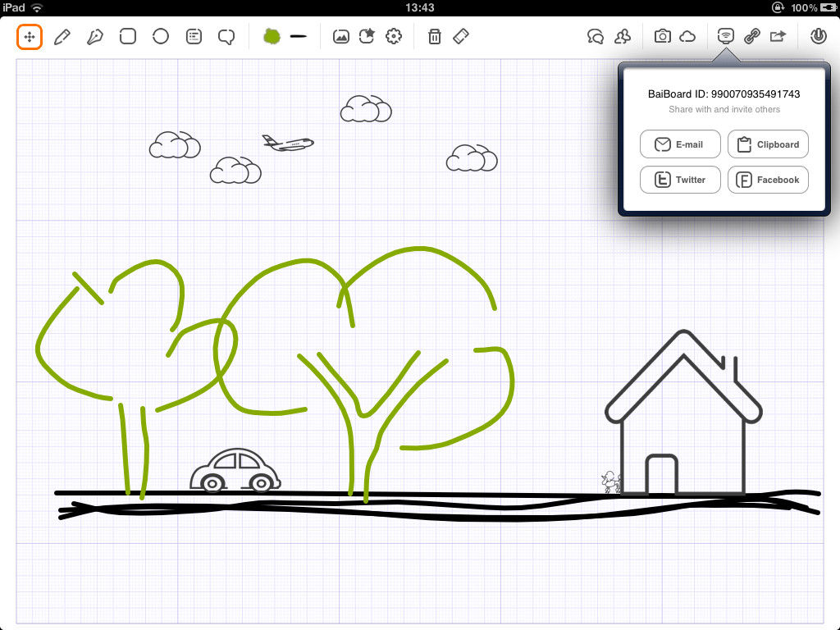Select the car stamp on canvas
This screenshot has width=840, height=630.
(235, 470)
